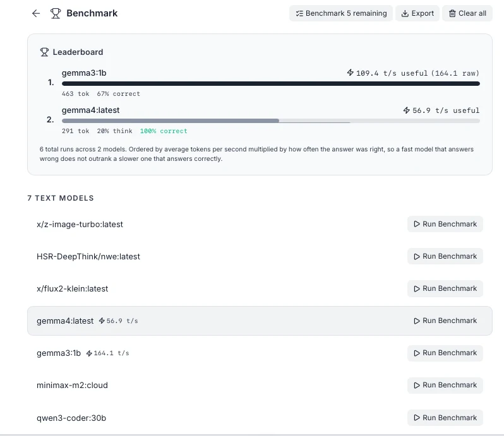
Task: Export the benchmark results
Action: click(x=417, y=13)
